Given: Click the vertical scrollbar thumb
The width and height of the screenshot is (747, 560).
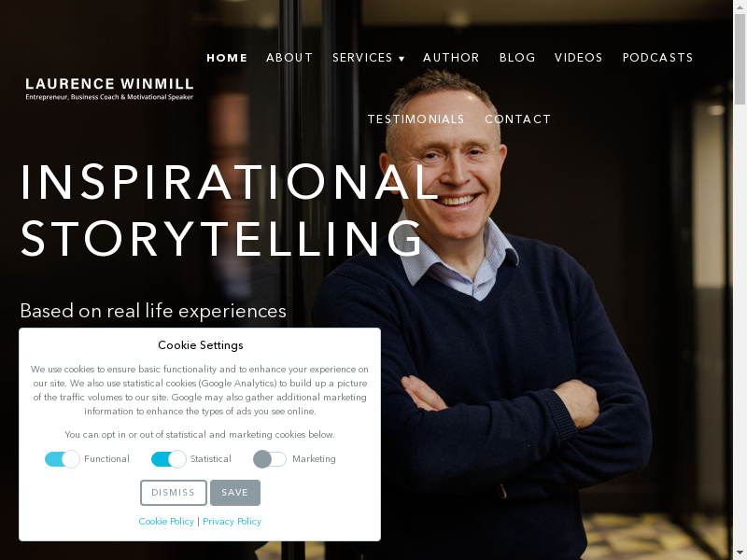Looking at the screenshot, I should click(x=740, y=59).
